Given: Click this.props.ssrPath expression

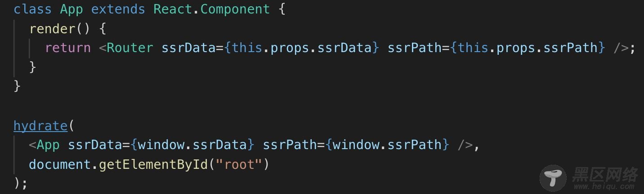Looking at the screenshot, I should pos(528,48).
